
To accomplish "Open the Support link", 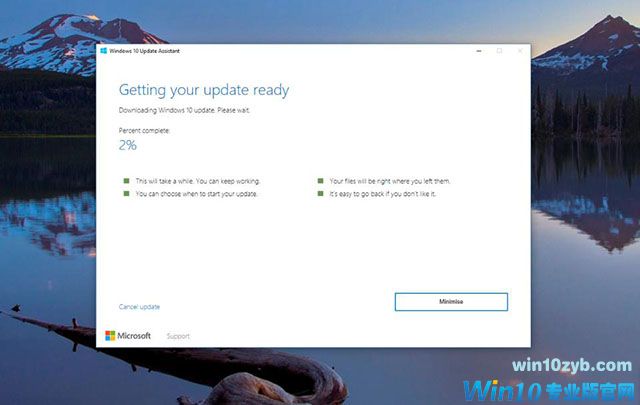I will pyautogui.click(x=178, y=336).
